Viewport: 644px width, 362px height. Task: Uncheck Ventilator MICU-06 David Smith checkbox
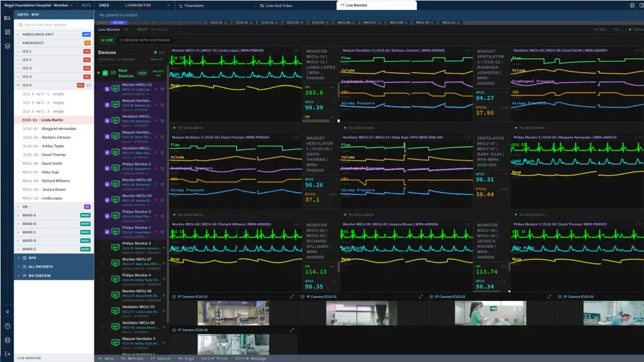point(107,121)
